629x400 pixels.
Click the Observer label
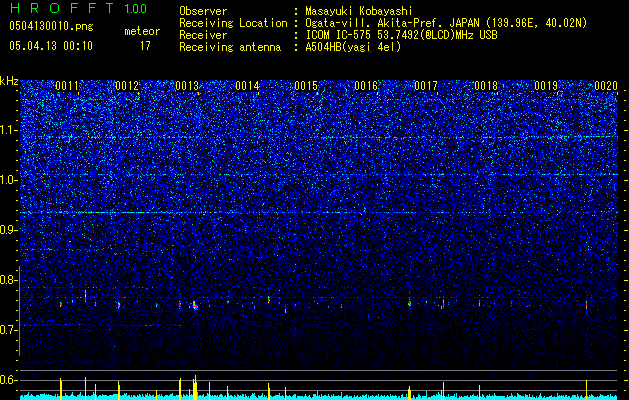203,11
